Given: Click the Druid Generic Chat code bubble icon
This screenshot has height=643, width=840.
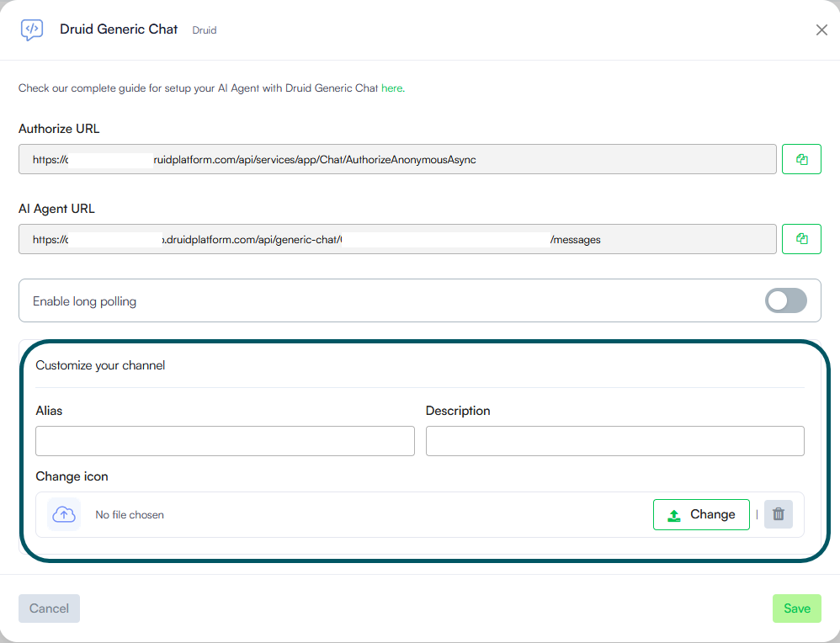Looking at the screenshot, I should point(32,29).
